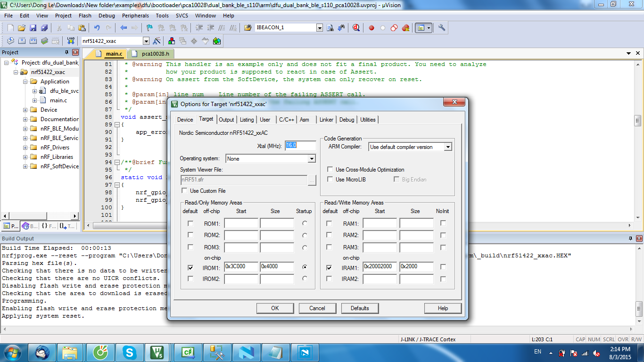Check the IRAM1 NoInit checkbox

(443, 267)
